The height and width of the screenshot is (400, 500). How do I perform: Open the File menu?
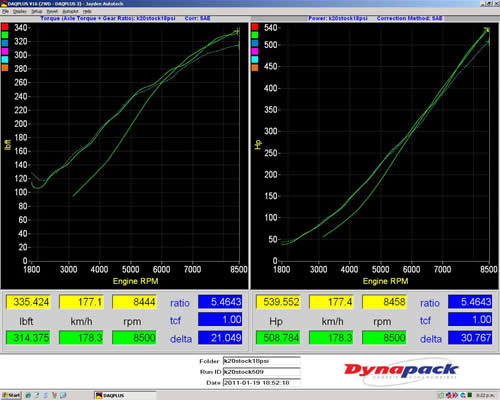point(5,11)
